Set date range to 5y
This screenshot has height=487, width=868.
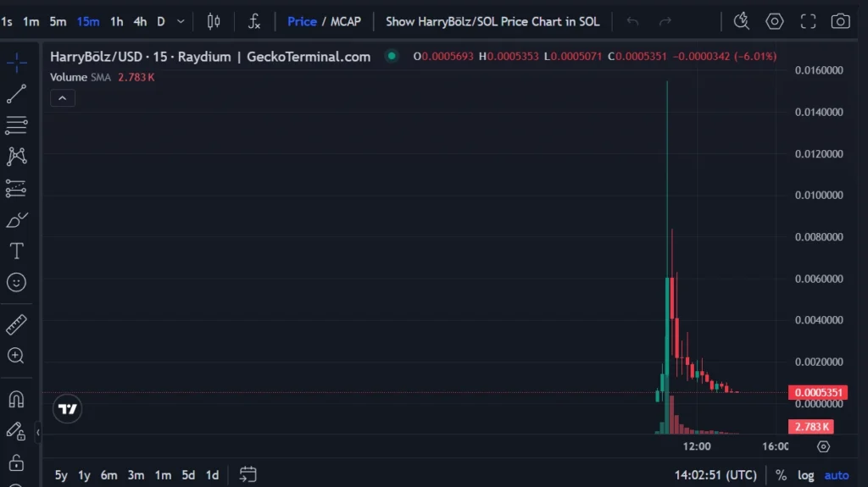tap(61, 475)
